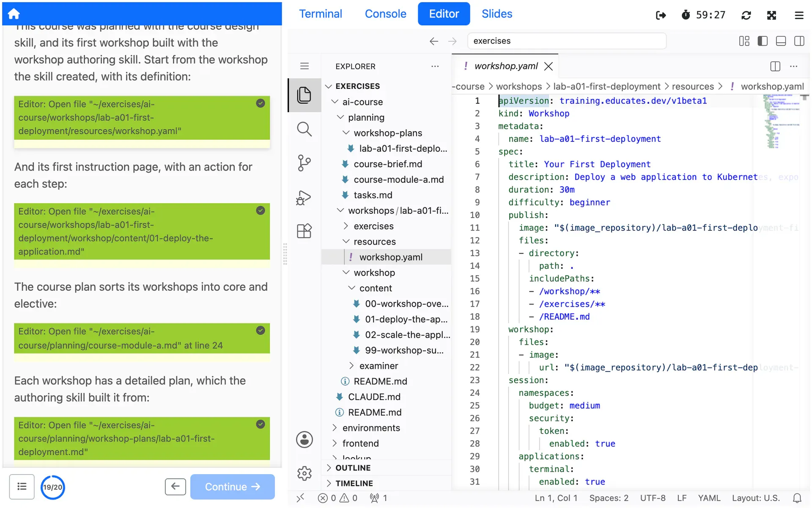
Task: Switch to the Console tab
Action: [x=385, y=14]
